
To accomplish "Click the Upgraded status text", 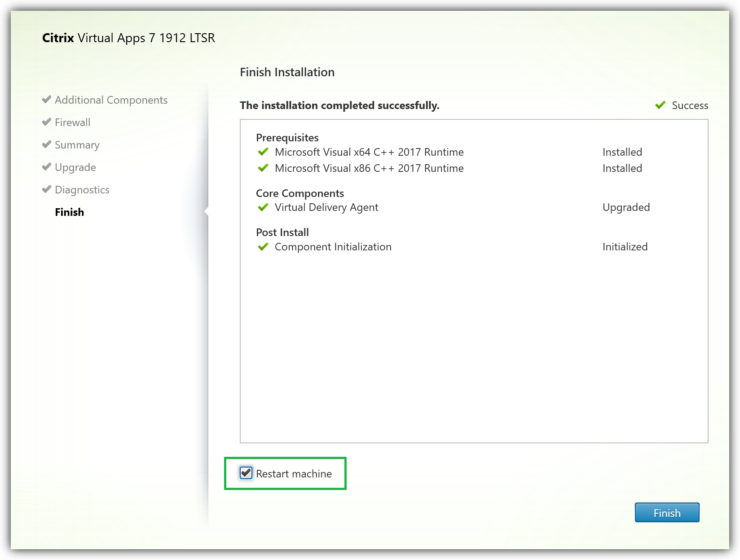I will pos(626,207).
